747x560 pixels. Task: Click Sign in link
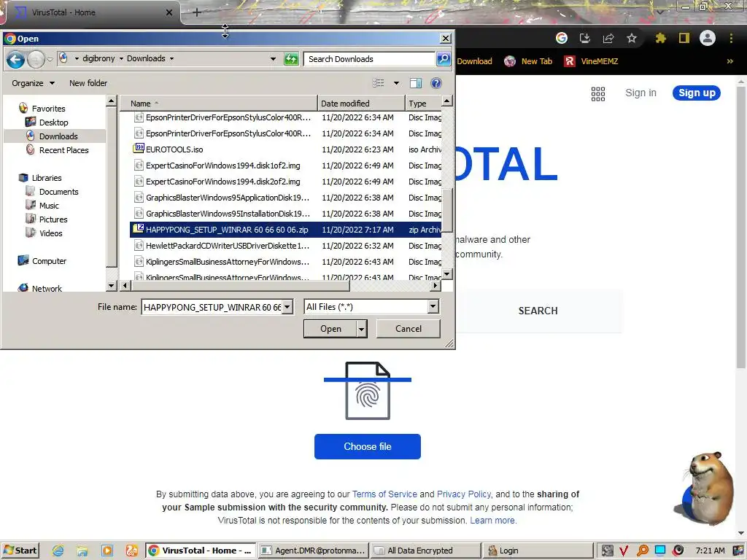640,93
